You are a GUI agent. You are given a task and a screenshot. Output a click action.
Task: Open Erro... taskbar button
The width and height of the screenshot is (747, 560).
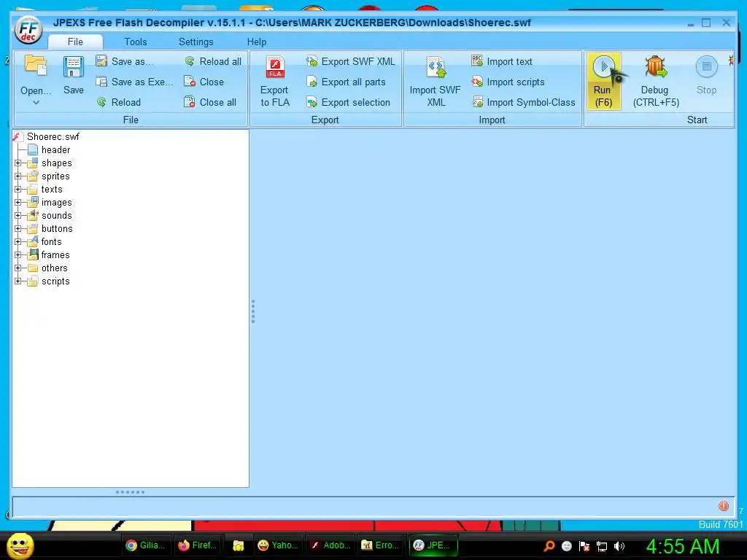point(380,545)
